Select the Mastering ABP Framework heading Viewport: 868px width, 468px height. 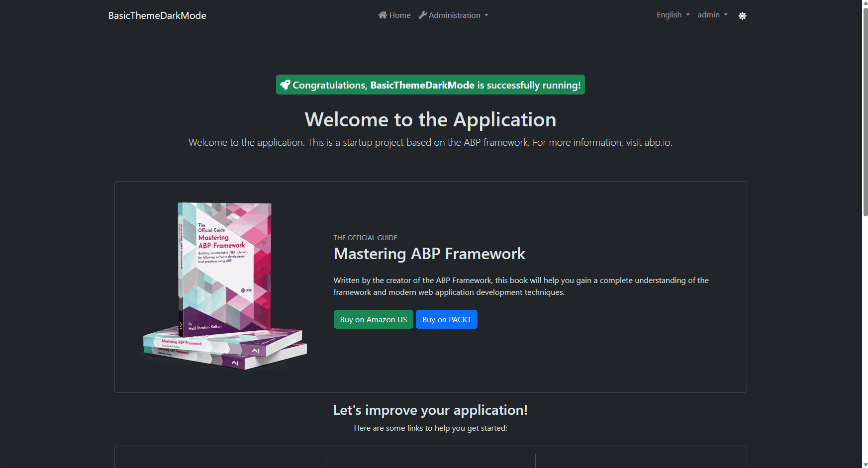(x=429, y=254)
